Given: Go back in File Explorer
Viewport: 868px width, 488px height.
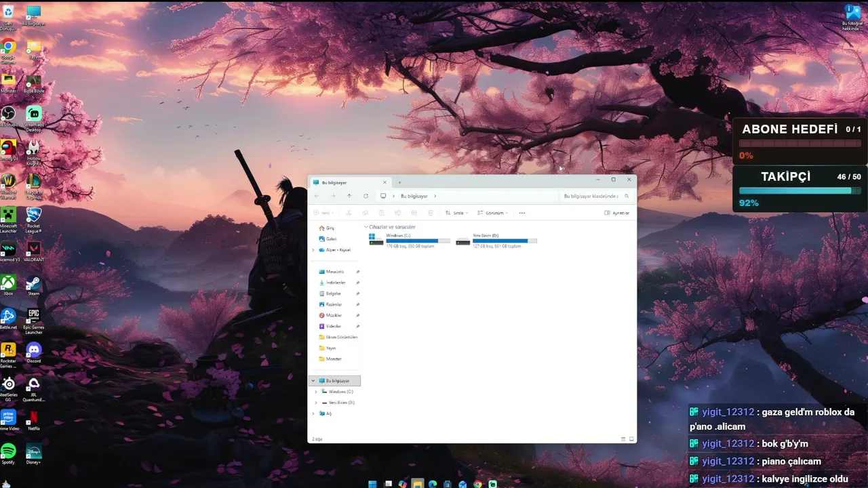Looking at the screenshot, I should [x=317, y=196].
